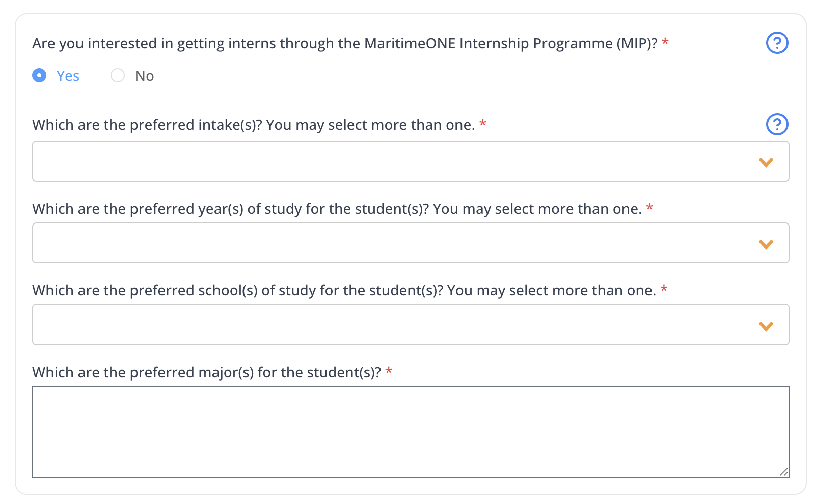This screenshot has height=504, width=814.
Task: Click into the preferred major(s) text area
Action: click(408, 431)
